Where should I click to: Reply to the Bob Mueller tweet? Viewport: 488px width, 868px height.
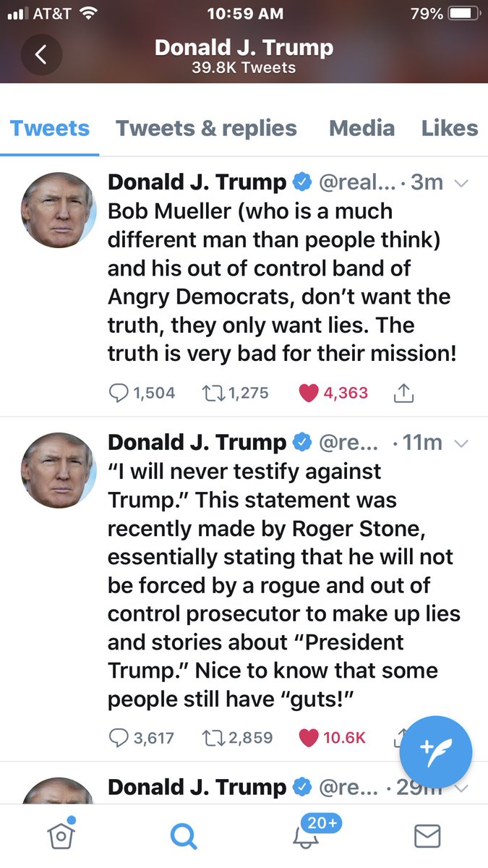(x=118, y=393)
